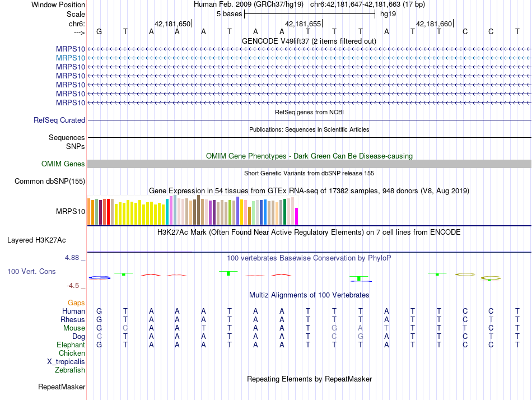This screenshot has height=400, width=532.
Task: Open the Common dbSNP(155) track label
Action: (50, 181)
